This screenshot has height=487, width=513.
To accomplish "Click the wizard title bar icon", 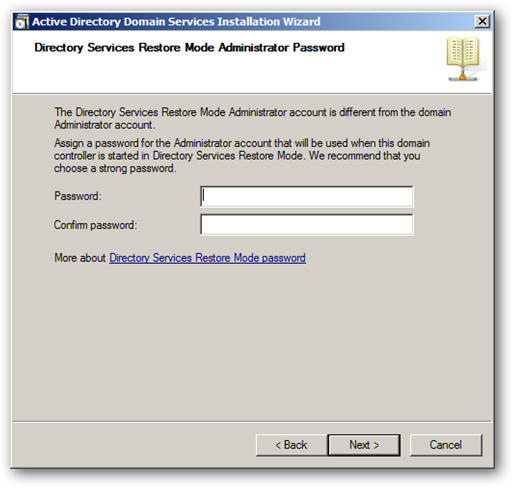I will 22,22.
